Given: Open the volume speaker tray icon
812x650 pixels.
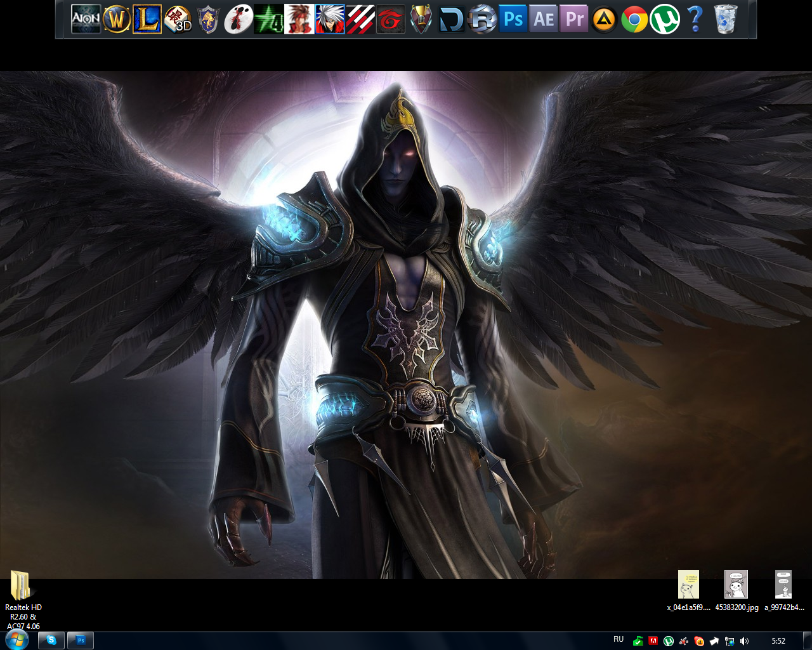Looking at the screenshot, I should click(745, 641).
